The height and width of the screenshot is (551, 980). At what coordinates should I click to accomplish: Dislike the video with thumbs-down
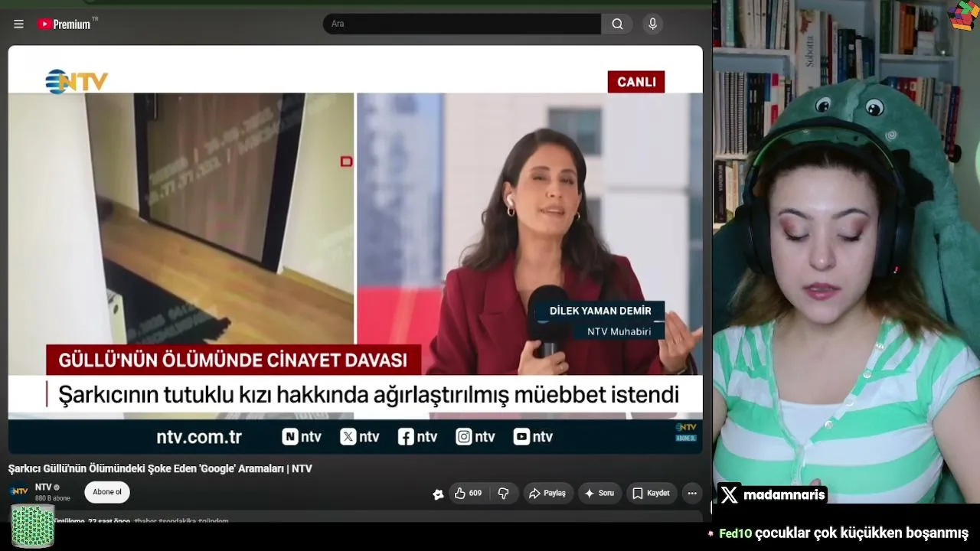tap(503, 494)
